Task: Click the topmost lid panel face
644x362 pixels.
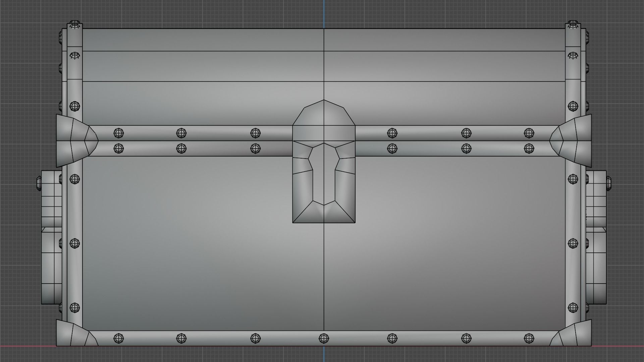Action: [x=324, y=40]
